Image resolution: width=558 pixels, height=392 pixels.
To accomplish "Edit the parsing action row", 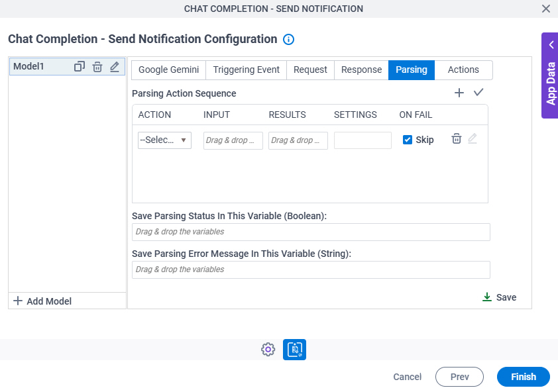I will (x=473, y=139).
